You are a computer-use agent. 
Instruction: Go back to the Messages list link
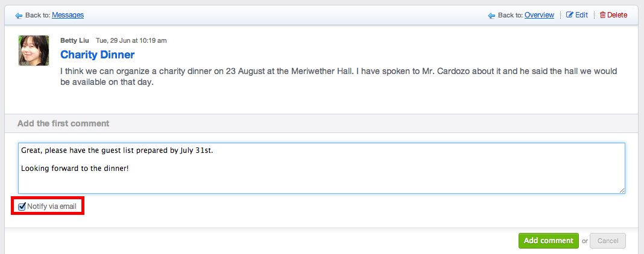click(x=68, y=15)
